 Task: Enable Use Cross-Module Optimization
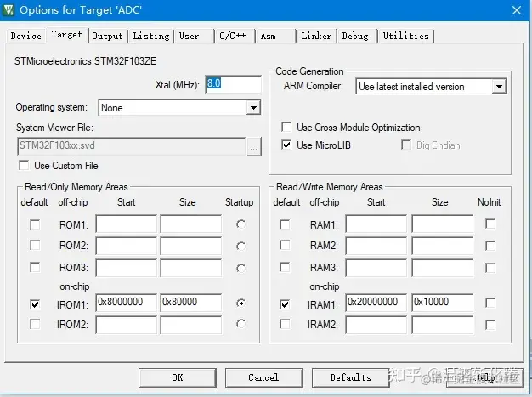tap(286, 128)
